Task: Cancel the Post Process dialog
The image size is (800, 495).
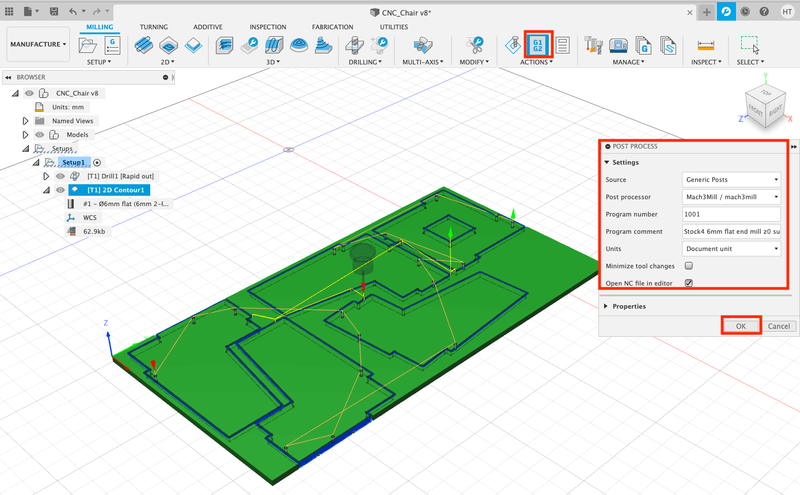Action: click(779, 326)
